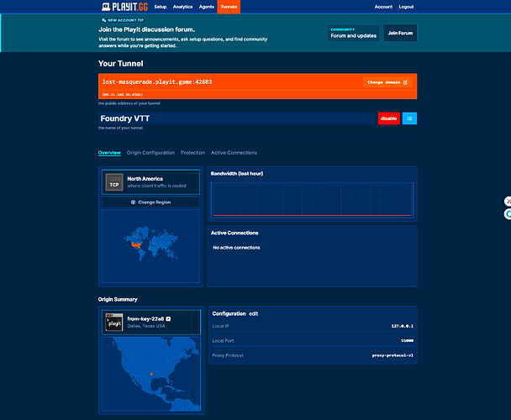Click the Change Region button

click(x=150, y=202)
